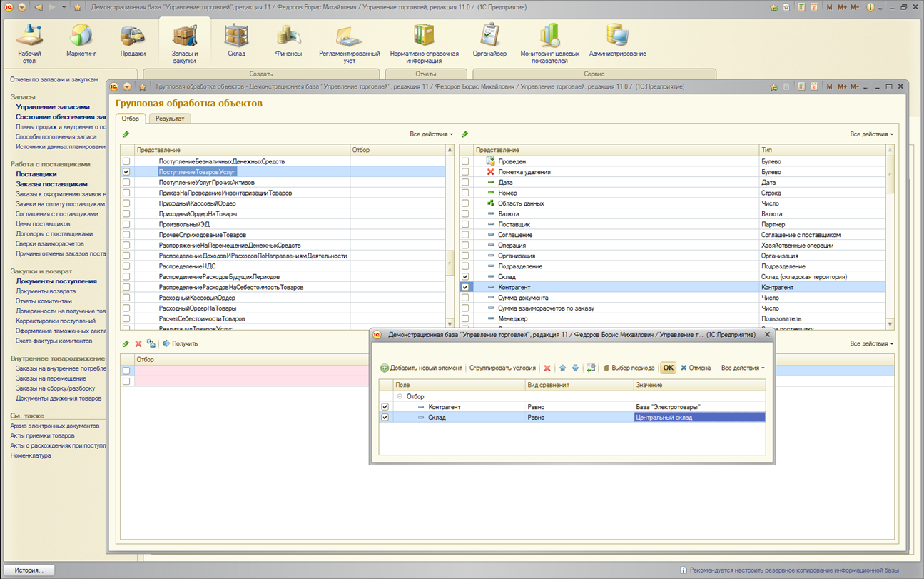This screenshot has height=579, width=924.
Task: Open Документы поступления link in sidebar
Action: tap(56, 281)
